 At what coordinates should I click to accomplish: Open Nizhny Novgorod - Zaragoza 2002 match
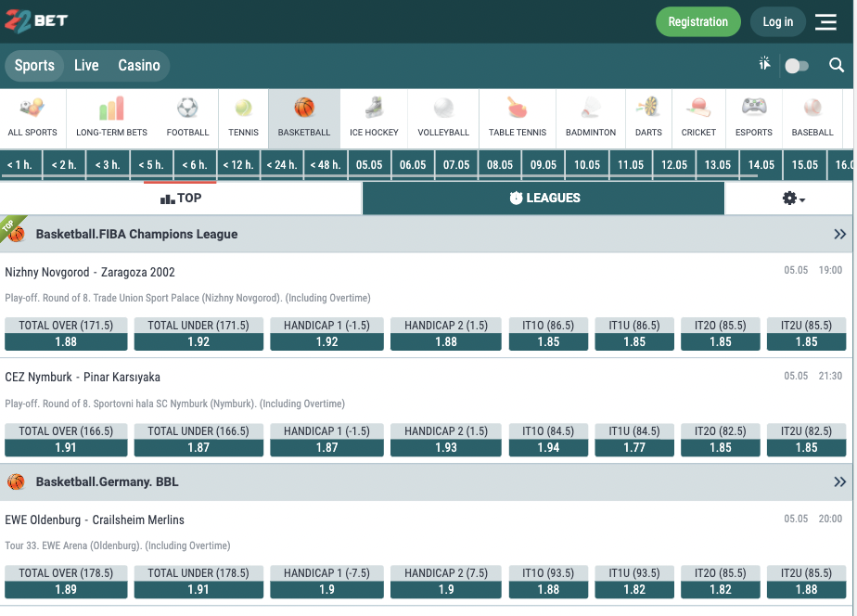[x=90, y=272]
